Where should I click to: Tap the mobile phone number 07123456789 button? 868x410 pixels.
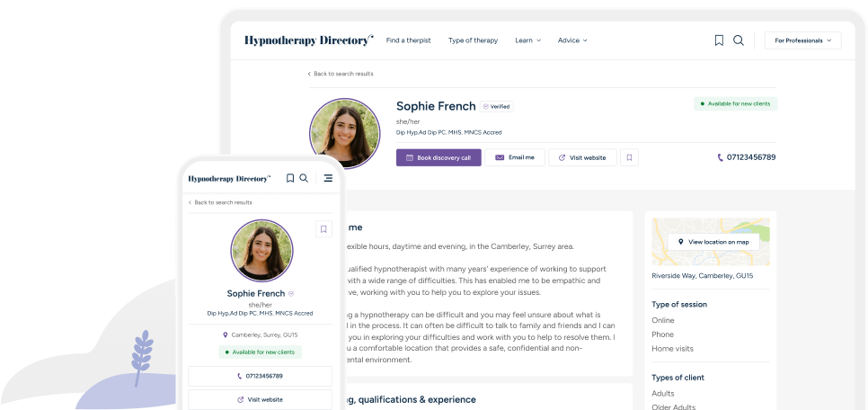click(261, 376)
